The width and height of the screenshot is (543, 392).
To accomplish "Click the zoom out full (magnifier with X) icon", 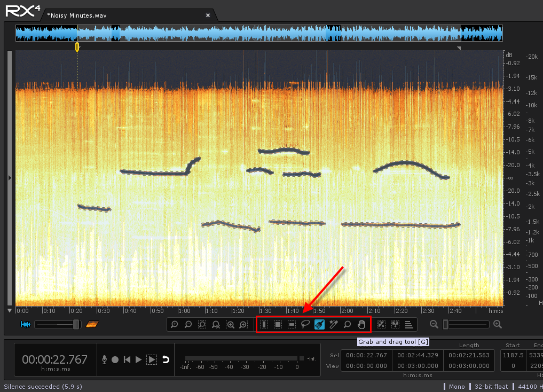I will point(216,325).
